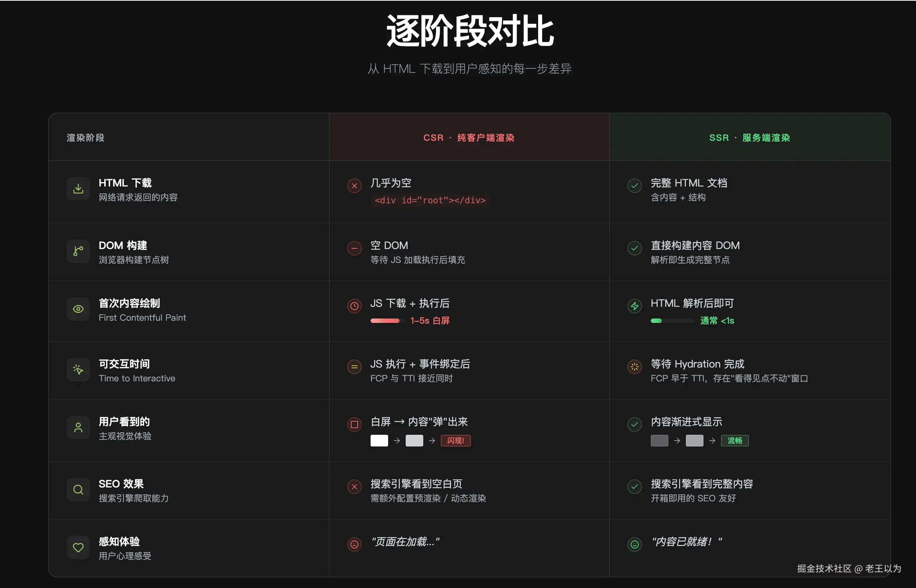
Task: Select the SSR 服务端渲染 column header
Action: [749, 137]
